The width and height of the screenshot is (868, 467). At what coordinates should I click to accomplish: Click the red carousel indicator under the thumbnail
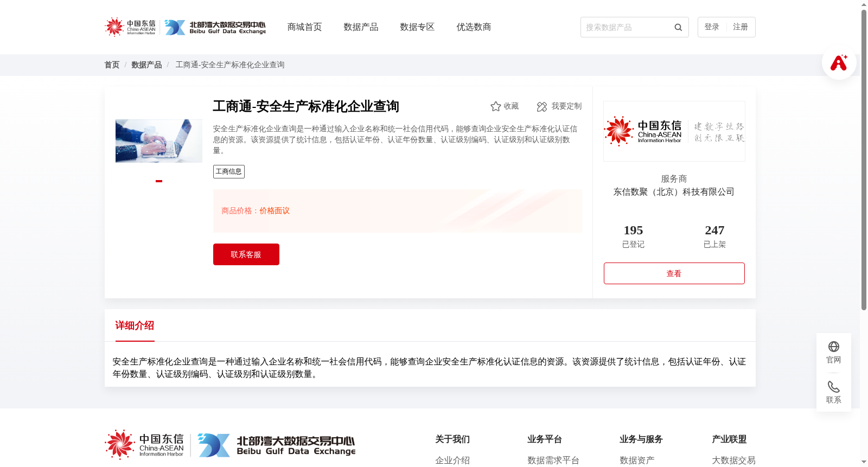[159, 181]
